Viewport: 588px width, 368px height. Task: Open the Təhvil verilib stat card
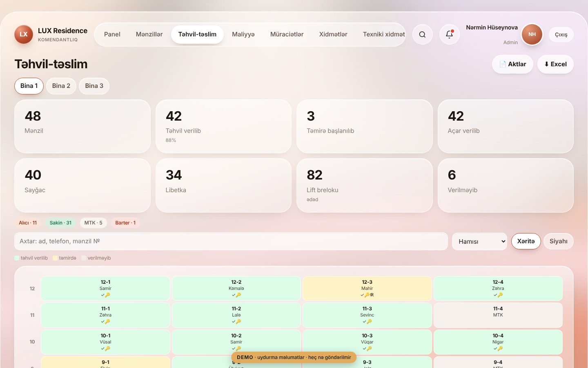pos(223,126)
